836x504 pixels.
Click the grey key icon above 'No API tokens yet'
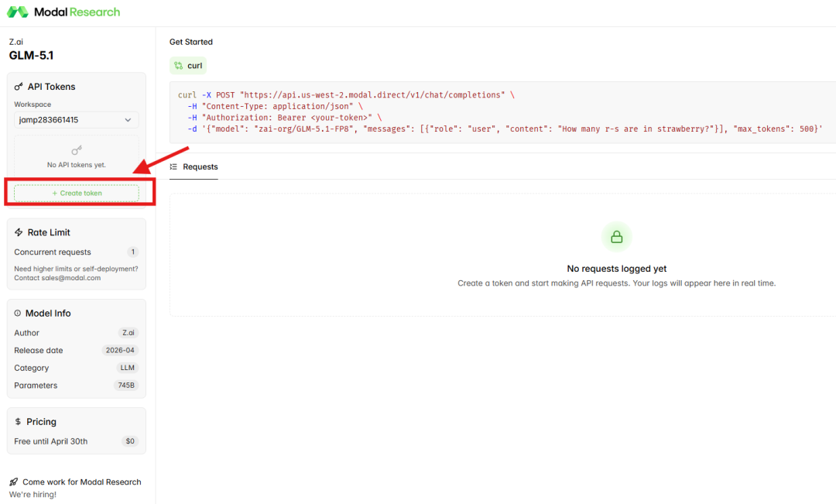tap(76, 150)
